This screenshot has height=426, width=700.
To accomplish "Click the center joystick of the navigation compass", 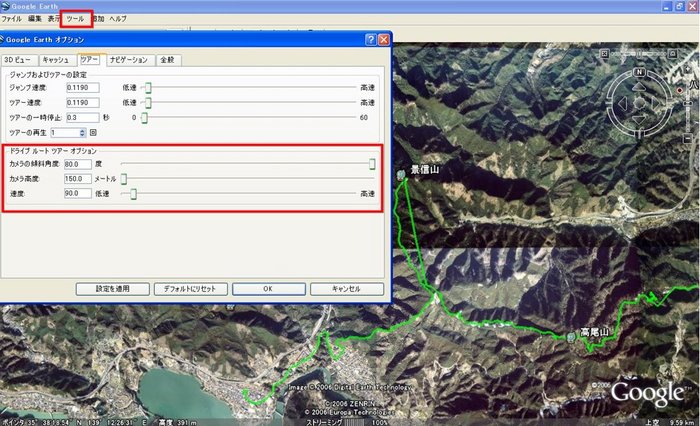I will click(639, 103).
